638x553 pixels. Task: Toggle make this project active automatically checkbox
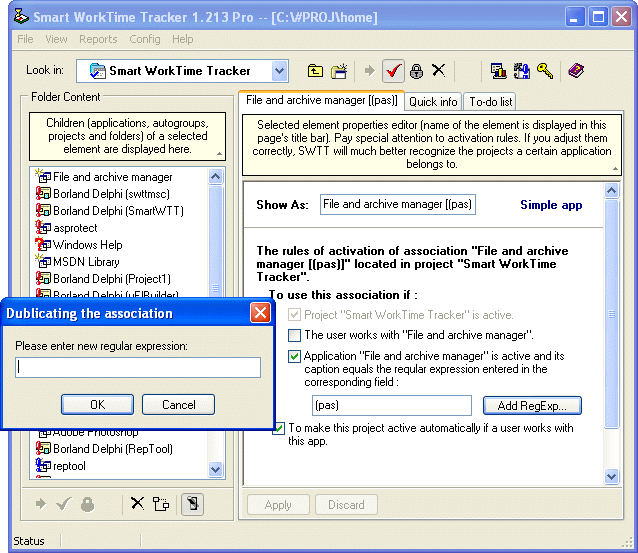coord(279,428)
